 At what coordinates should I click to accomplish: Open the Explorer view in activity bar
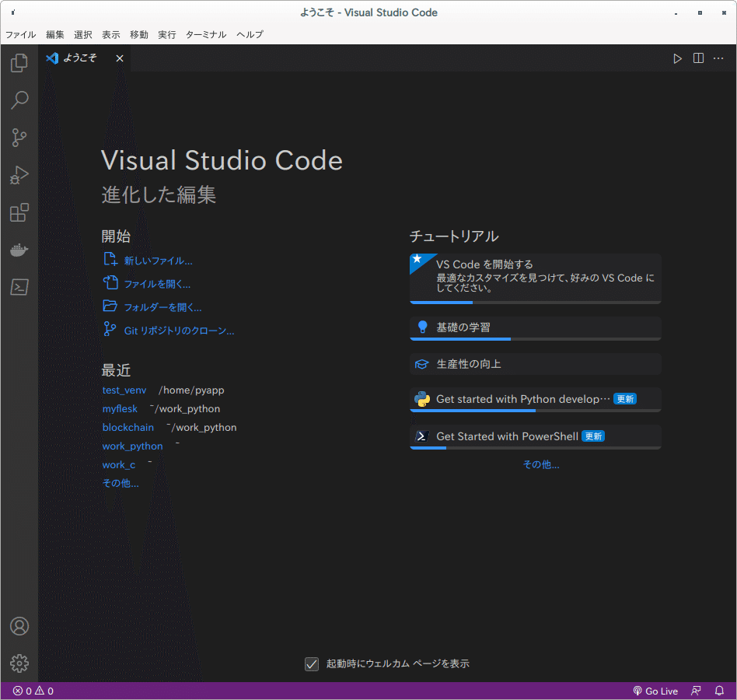click(19, 62)
